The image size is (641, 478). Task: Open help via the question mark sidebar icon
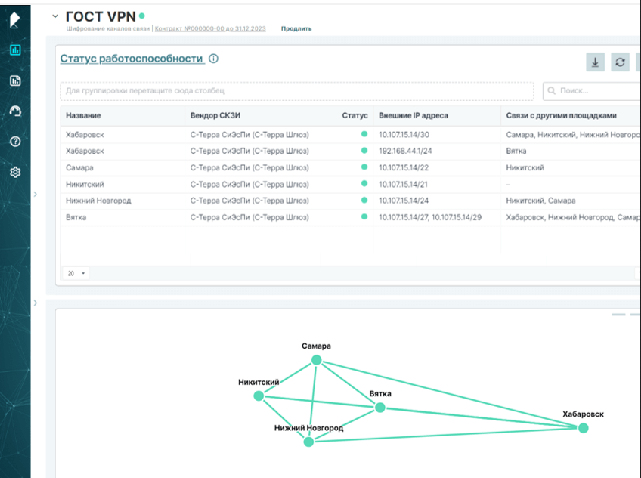(15, 141)
